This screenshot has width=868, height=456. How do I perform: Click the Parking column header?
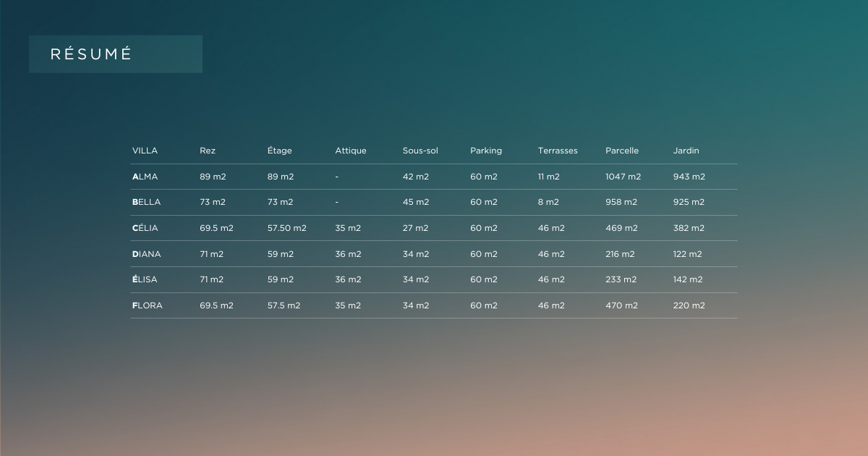(x=485, y=151)
